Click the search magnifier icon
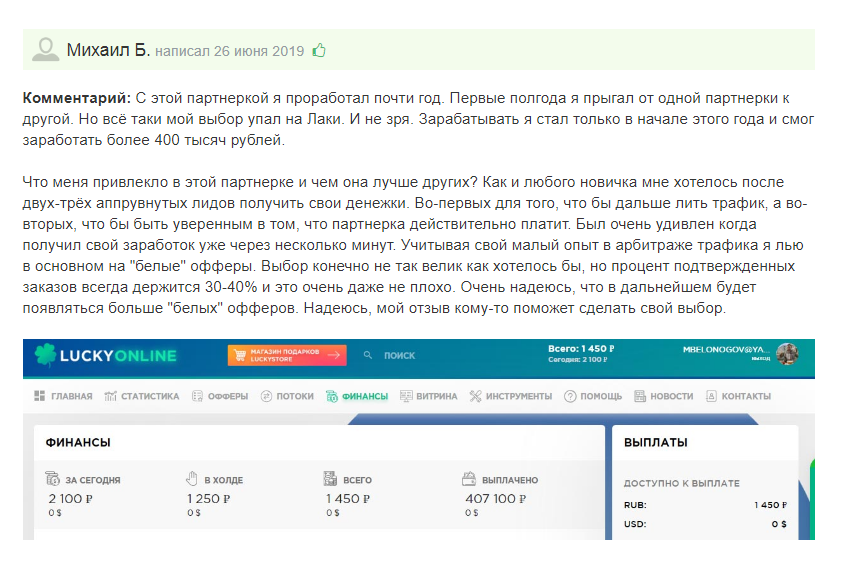The height and width of the screenshot is (562, 851). pos(368,355)
